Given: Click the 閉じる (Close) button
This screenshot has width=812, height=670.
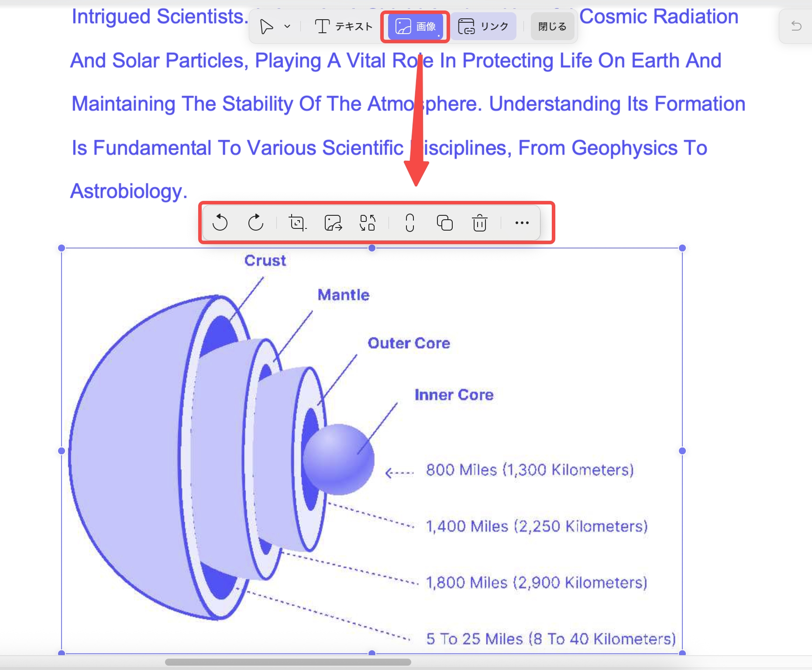Looking at the screenshot, I should (552, 27).
